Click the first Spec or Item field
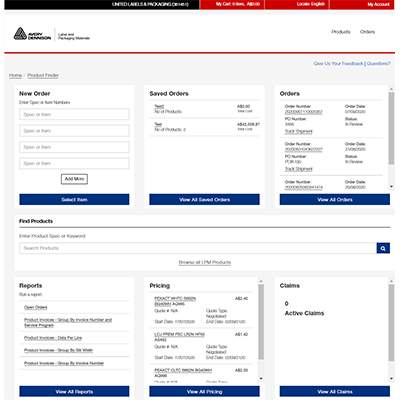Viewport: 400px width, 400px height. point(74,114)
